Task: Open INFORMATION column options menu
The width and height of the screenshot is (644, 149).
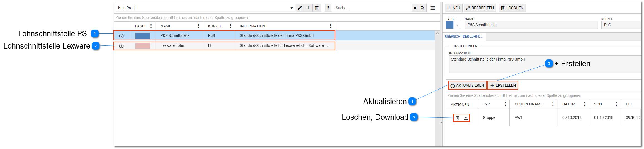Action: pos(330,26)
